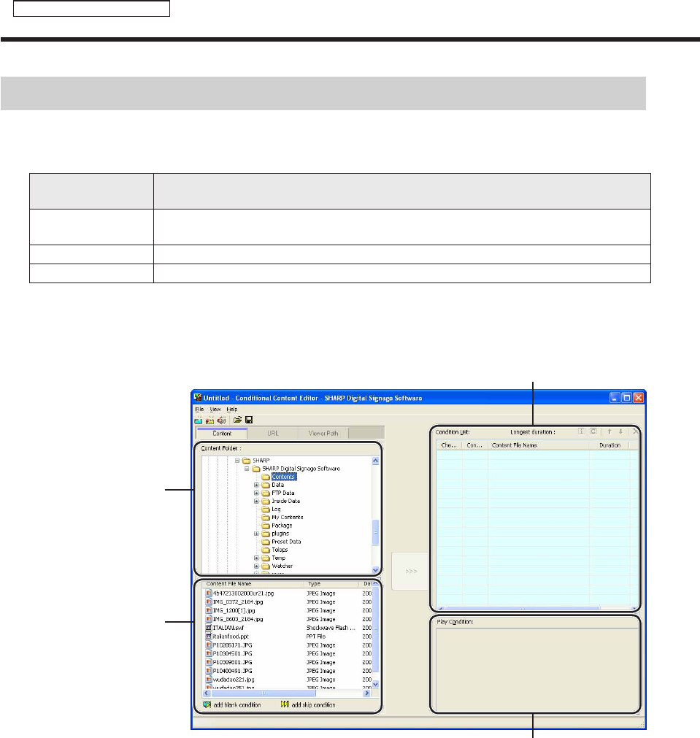The width and height of the screenshot is (700, 738).
Task: Click the second toolbar icon with yellow folder
Action: (210, 420)
